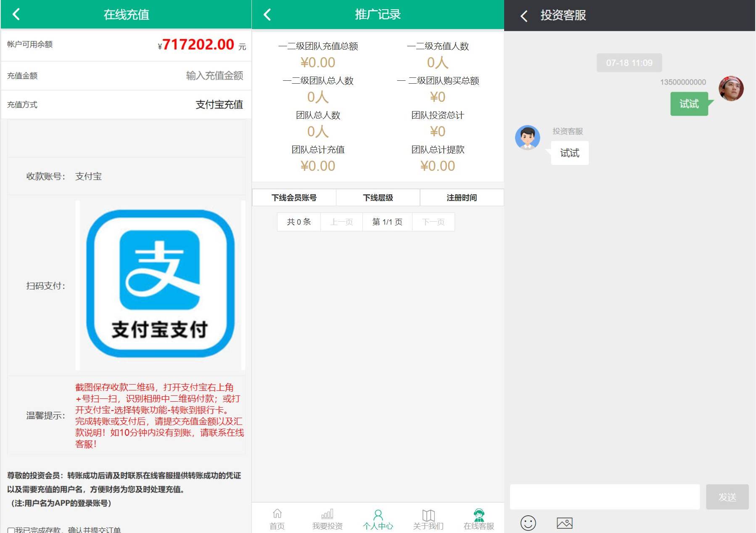This screenshot has height=533, width=756.
Task: Go back from the 在线充值 recharge page
Action: [16, 15]
